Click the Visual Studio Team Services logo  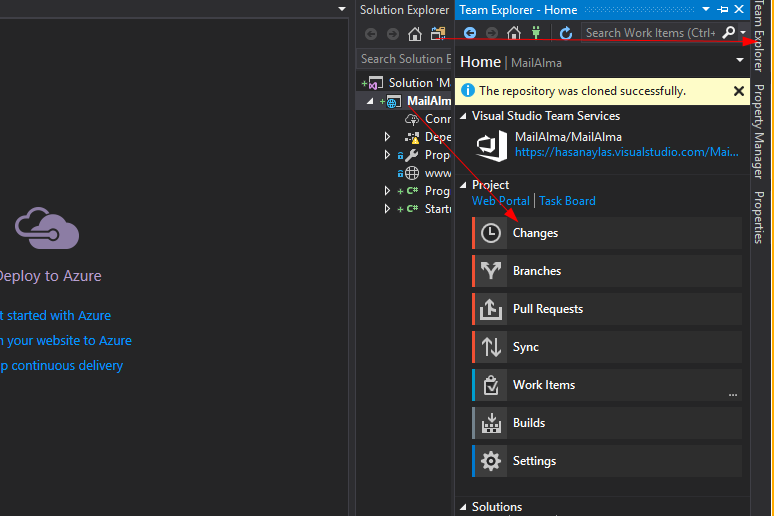tap(492, 146)
